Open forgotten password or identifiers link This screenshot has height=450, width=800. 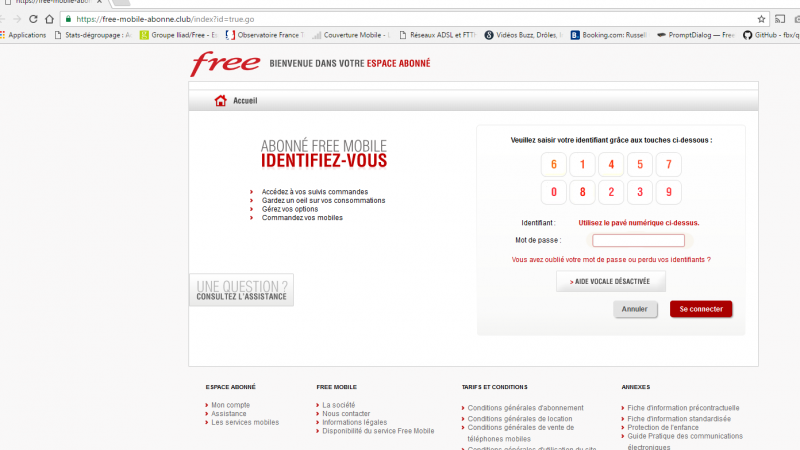[x=611, y=260]
